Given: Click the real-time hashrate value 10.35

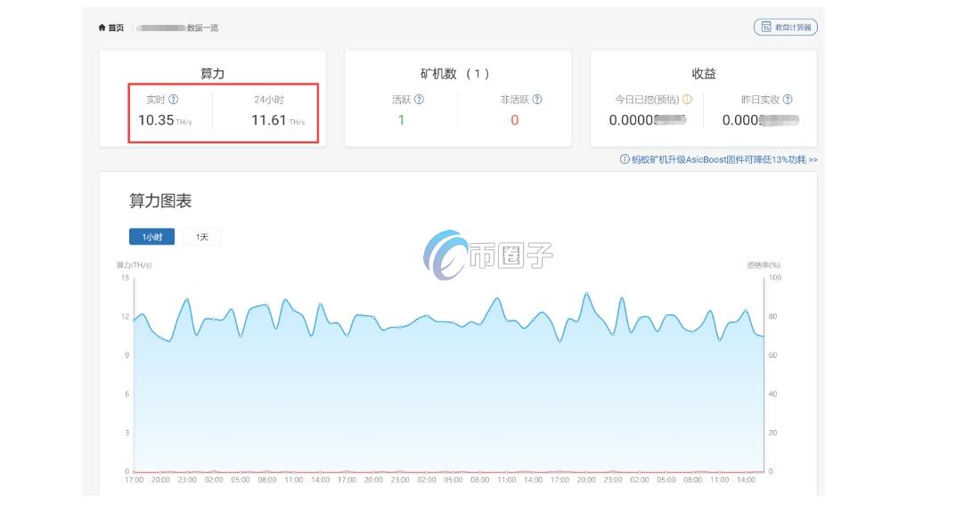Looking at the screenshot, I should pyautogui.click(x=156, y=120).
